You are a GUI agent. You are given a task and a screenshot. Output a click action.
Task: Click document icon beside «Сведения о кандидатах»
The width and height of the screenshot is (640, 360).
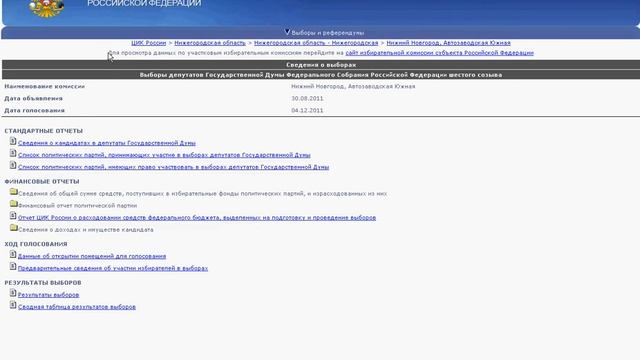pyautogui.click(x=13, y=141)
